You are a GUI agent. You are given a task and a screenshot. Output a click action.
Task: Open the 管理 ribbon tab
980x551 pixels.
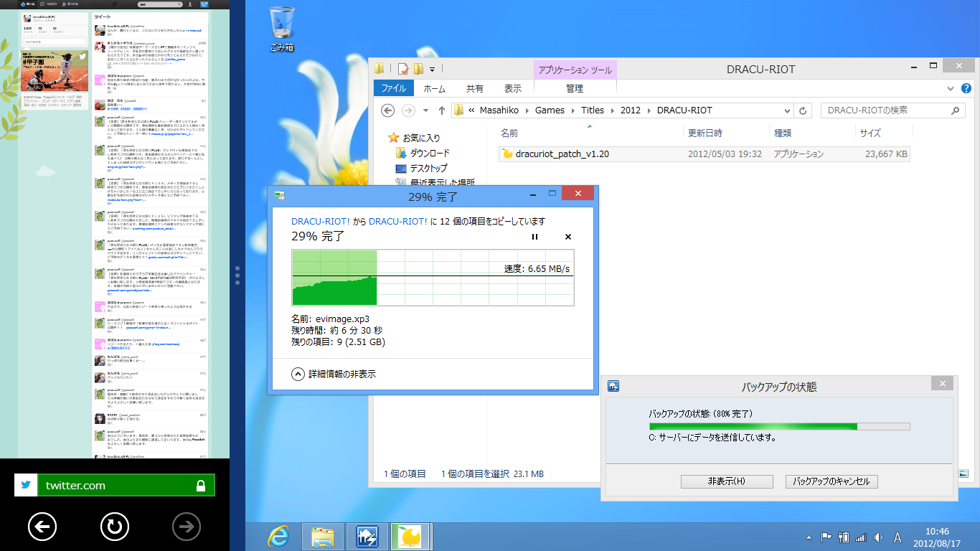[575, 89]
